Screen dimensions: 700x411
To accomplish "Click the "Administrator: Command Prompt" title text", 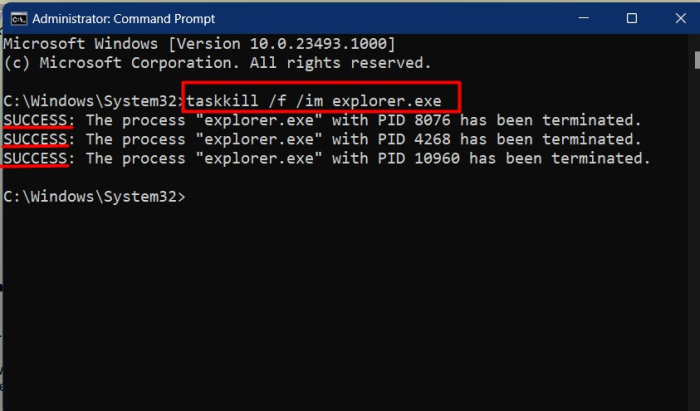I will point(129,18).
